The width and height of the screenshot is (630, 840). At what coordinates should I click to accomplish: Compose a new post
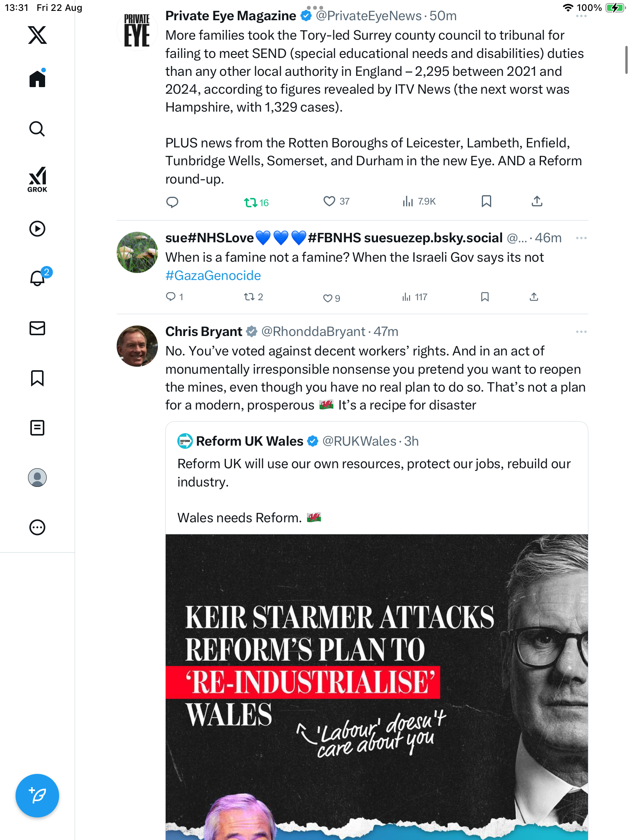tap(37, 796)
